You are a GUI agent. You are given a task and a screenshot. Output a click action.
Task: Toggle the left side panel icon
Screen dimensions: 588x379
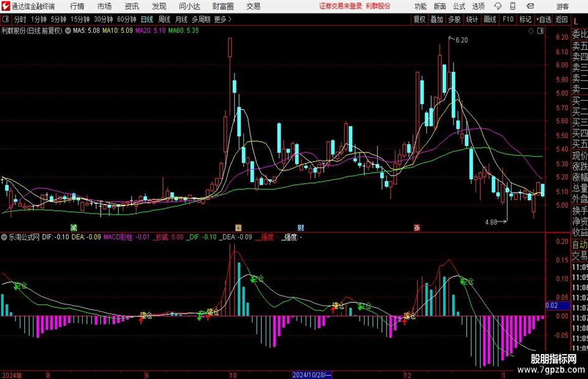6,19
